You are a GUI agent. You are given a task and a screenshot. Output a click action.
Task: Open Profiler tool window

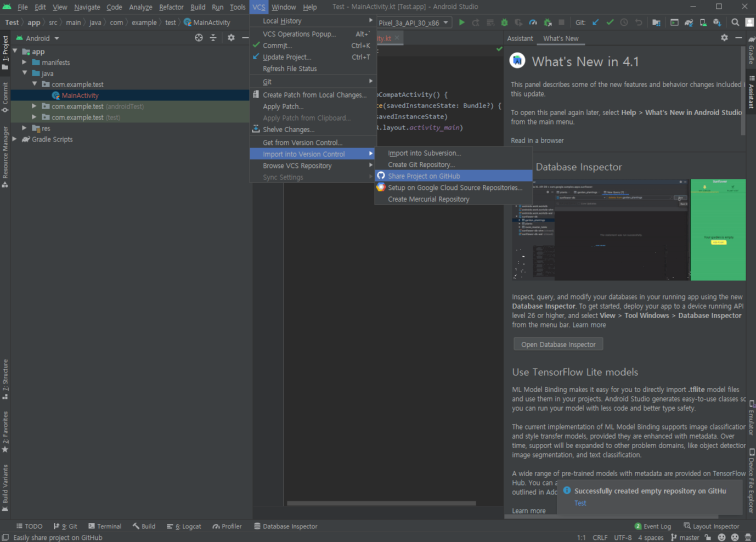227,526
